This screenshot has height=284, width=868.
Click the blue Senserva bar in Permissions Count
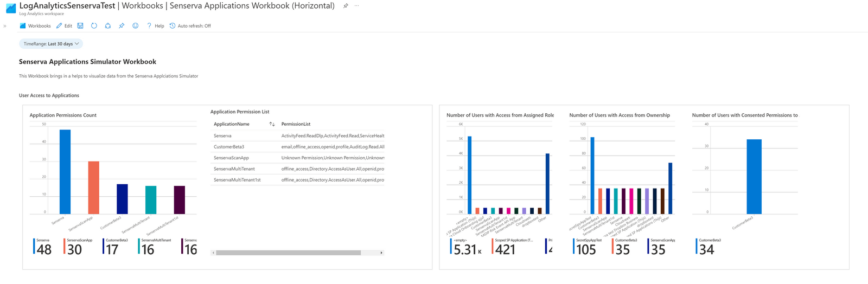point(65,172)
